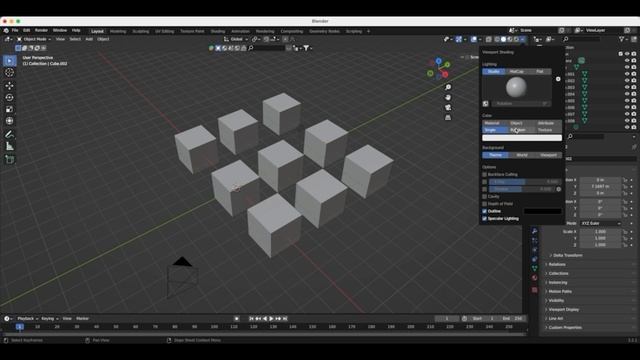Select the Move tool
This screenshot has width=640, height=360.
[x=9, y=86]
